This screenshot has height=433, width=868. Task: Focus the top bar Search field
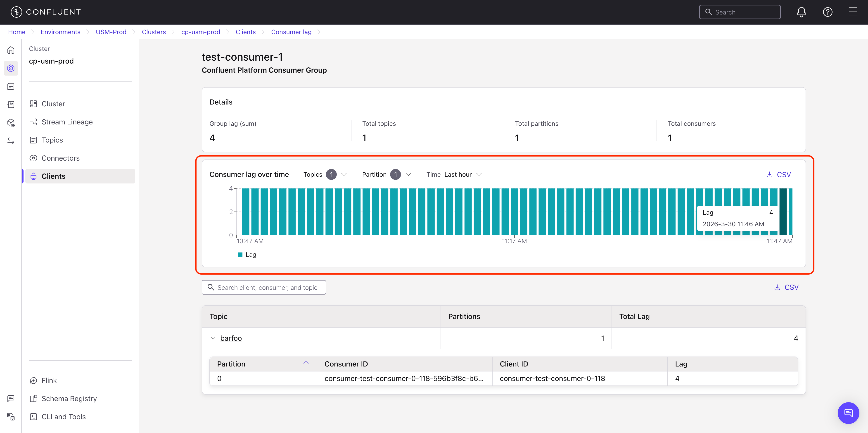tap(740, 12)
